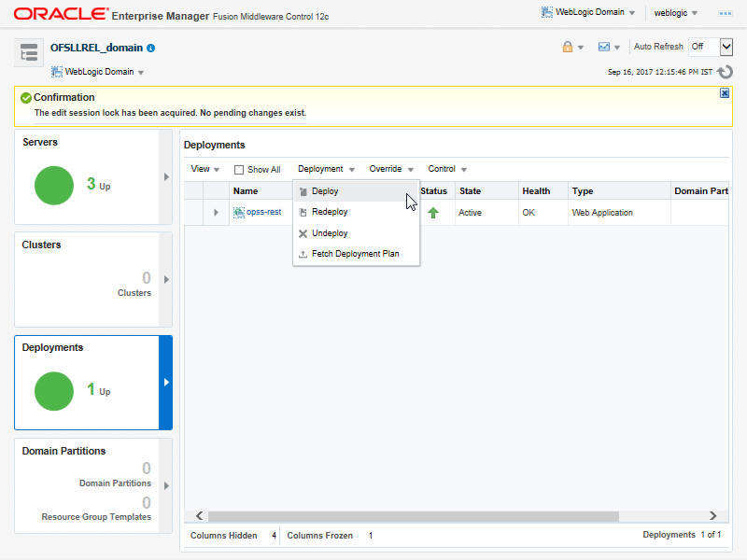Click the green up status arrow
This screenshot has height=560, width=747.
(433, 213)
